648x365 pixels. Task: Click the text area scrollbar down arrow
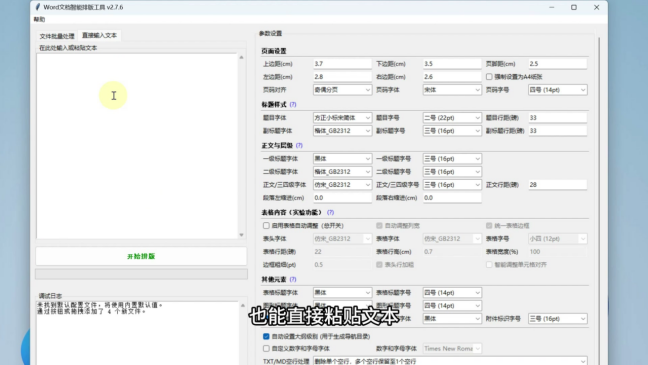tap(241, 235)
